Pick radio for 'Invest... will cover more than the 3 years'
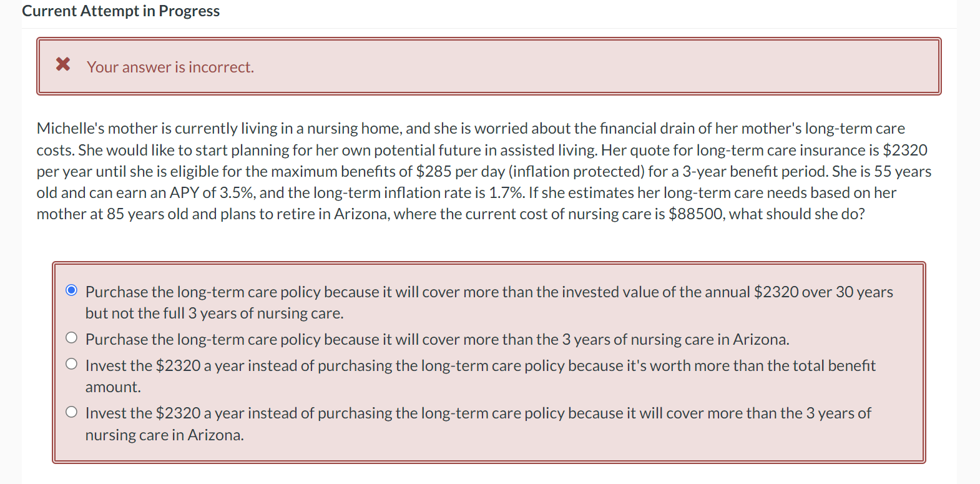 pos(72,412)
